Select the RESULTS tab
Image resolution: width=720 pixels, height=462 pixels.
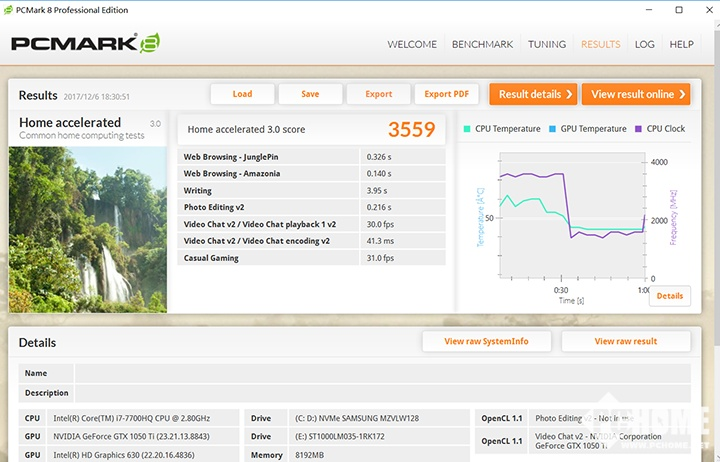pos(601,45)
